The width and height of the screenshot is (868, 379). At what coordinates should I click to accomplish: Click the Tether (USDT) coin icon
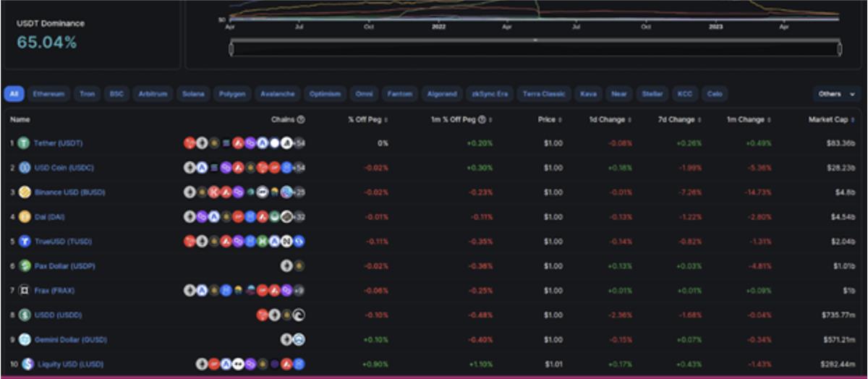click(x=24, y=143)
